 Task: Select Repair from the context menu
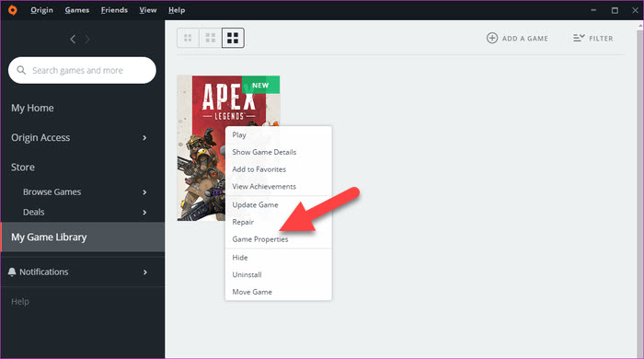pyautogui.click(x=279, y=222)
